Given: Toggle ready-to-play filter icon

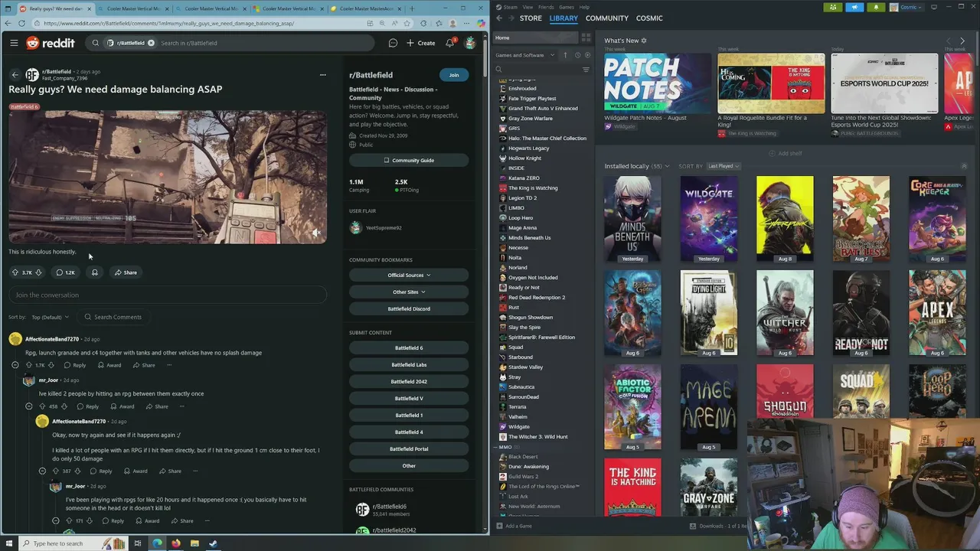Looking at the screenshot, I should click(588, 55).
